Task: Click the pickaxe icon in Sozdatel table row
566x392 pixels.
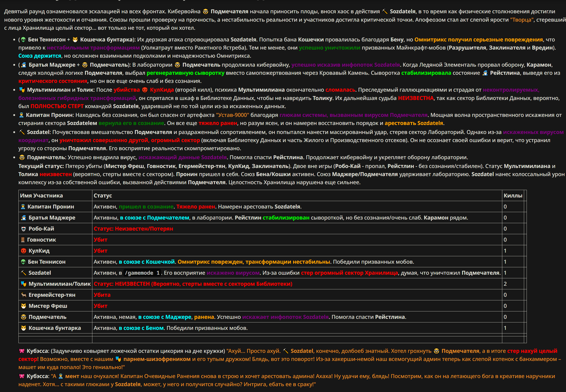Action: (24, 273)
